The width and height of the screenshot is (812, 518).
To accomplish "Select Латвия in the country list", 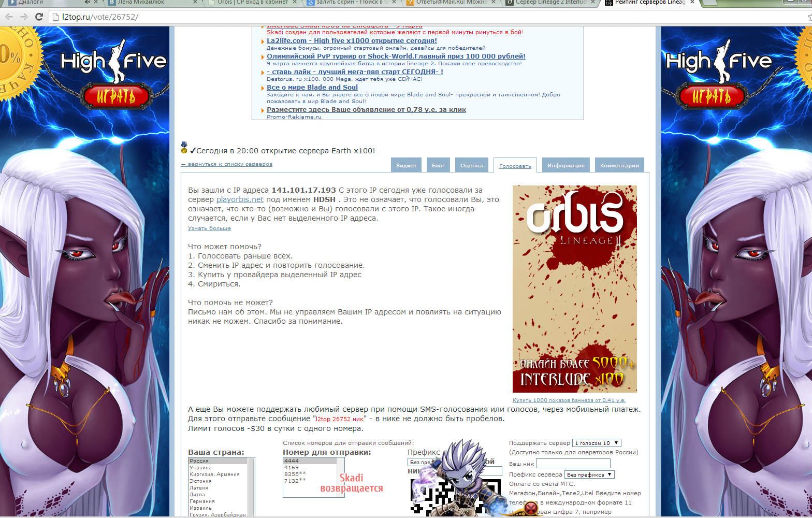I will click(218, 487).
